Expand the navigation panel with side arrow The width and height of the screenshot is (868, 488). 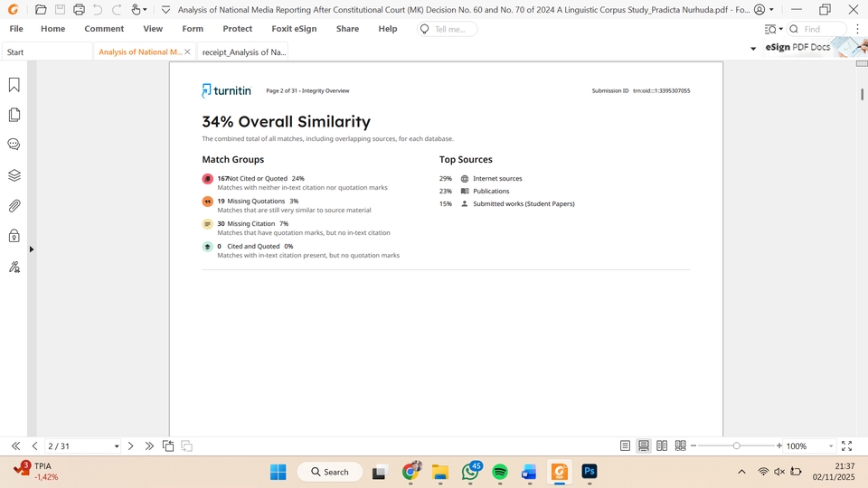tap(32, 249)
